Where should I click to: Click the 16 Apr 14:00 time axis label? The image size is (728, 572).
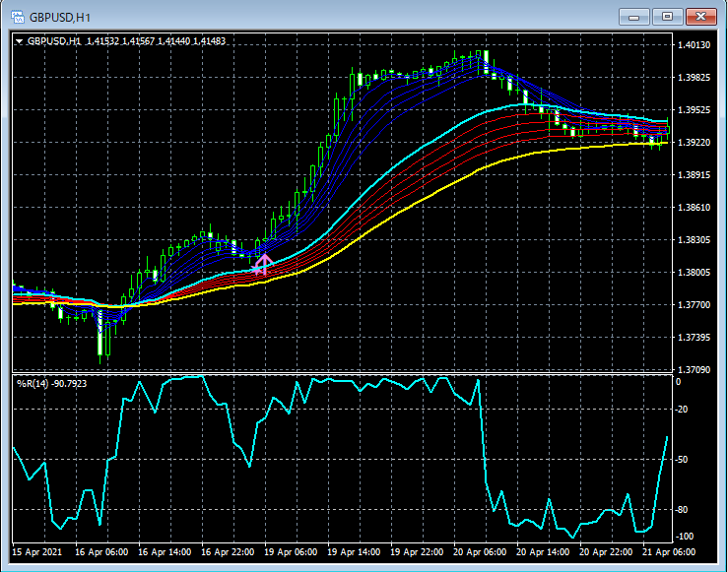click(x=165, y=552)
